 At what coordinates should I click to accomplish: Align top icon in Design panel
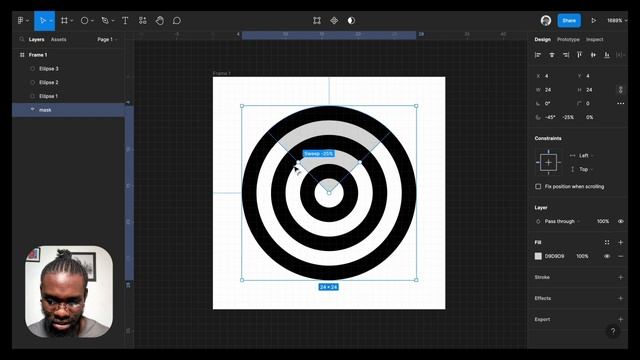(579, 55)
